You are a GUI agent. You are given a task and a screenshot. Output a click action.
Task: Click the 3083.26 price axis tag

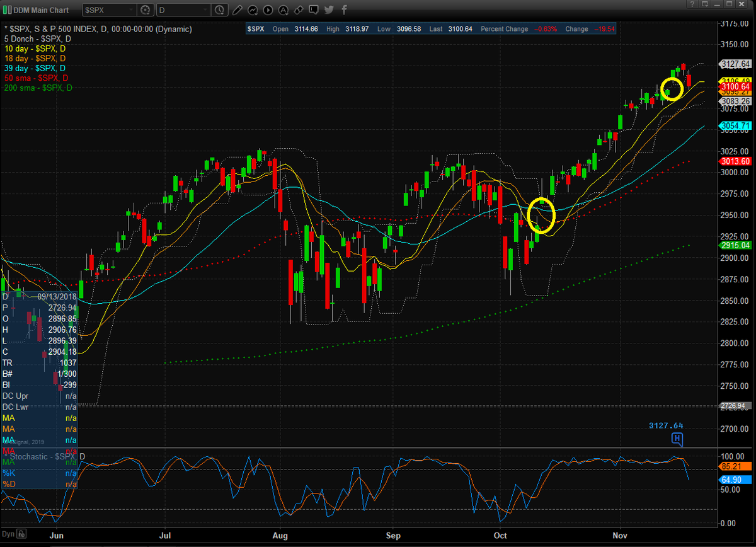coord(736,101)
